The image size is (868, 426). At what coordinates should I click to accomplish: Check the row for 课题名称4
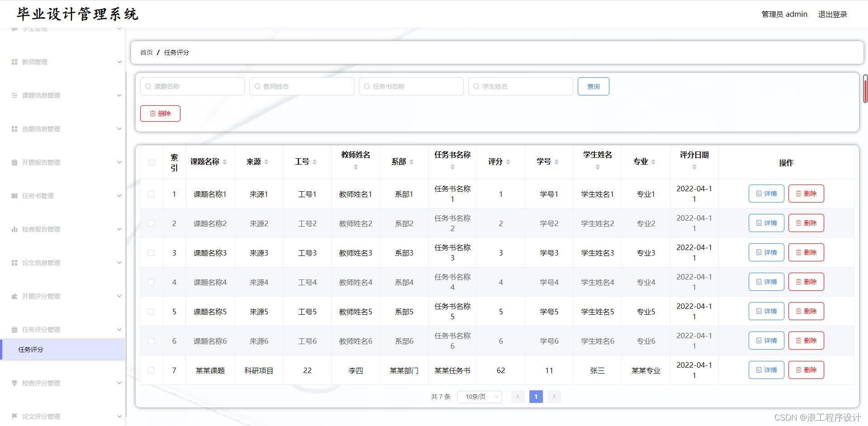pyautogui.click(x=151, y=282)
